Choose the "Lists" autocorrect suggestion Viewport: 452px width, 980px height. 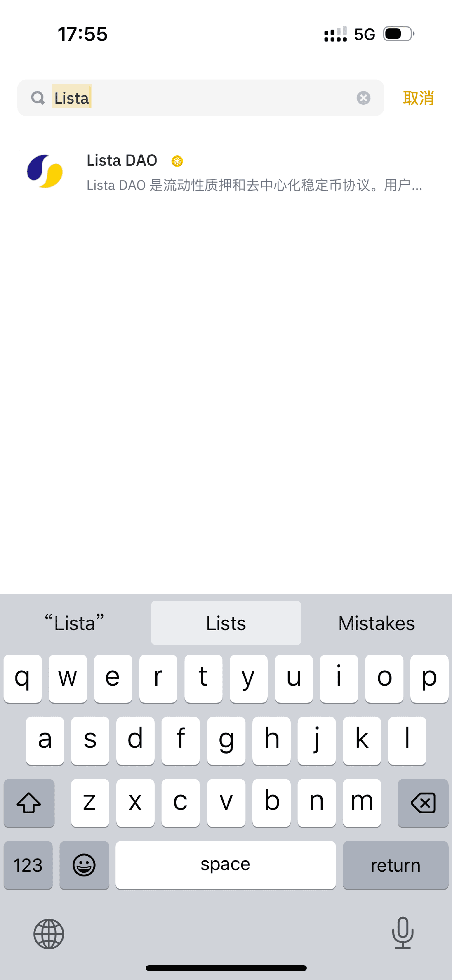point(226,623)
